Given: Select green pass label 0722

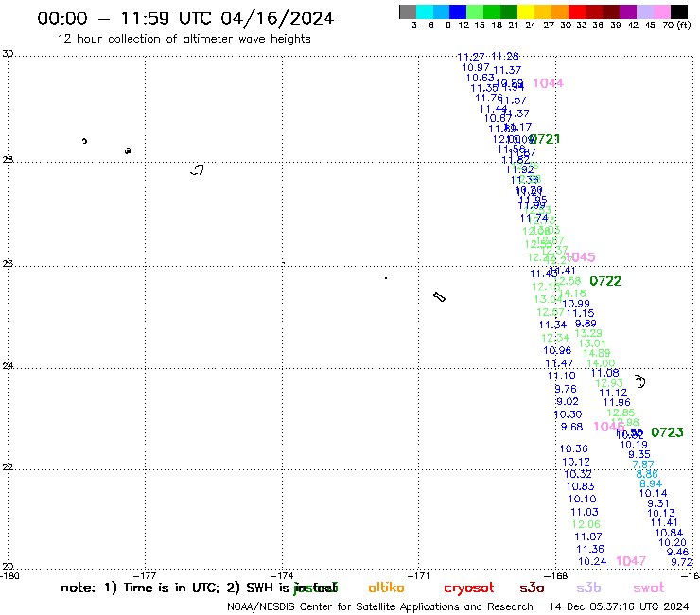Looking at the screenshot, I should [x=605, y=281].
